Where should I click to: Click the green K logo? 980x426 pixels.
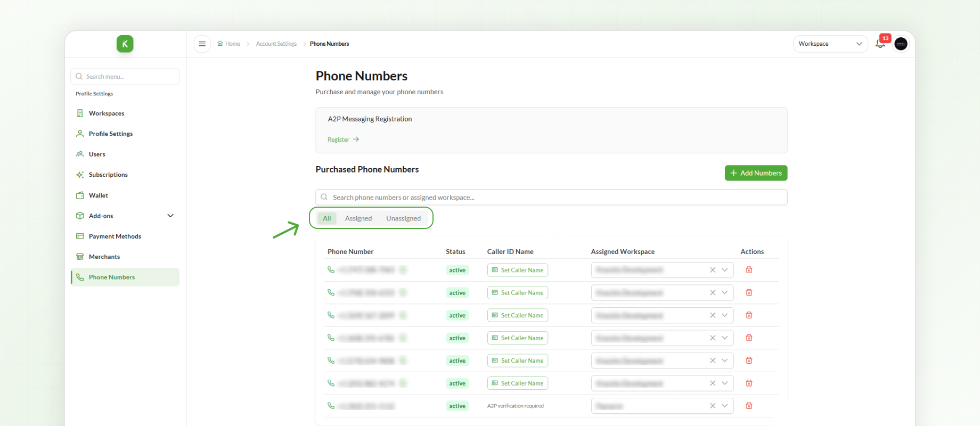(125, 44)
